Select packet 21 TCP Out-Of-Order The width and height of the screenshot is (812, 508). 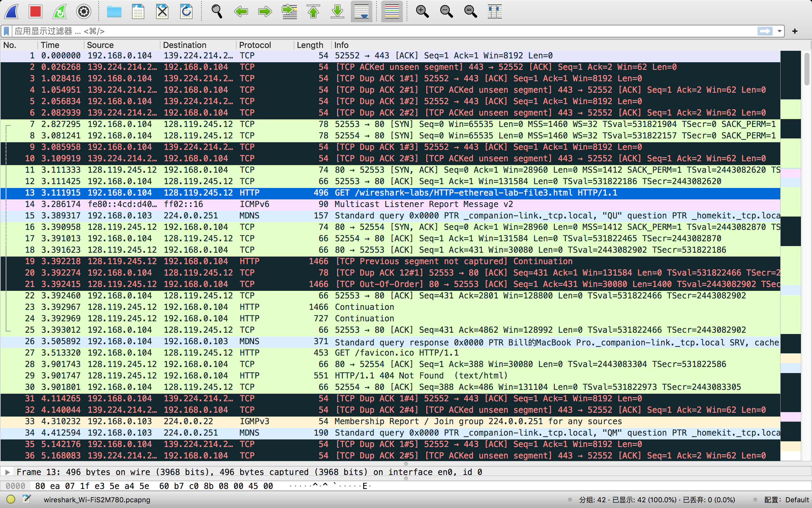point(390,284)
